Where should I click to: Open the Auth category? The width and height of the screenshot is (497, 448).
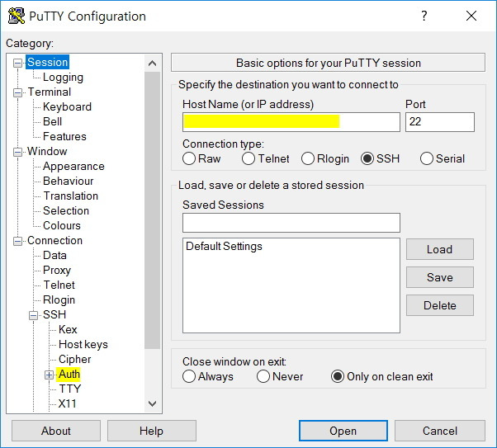coord(69,375)
